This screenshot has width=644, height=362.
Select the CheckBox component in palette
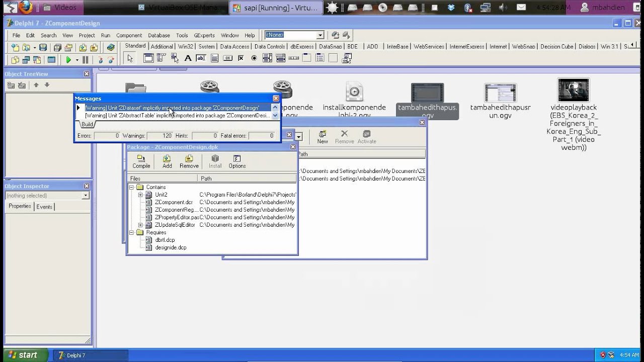(x=240, y=58)
